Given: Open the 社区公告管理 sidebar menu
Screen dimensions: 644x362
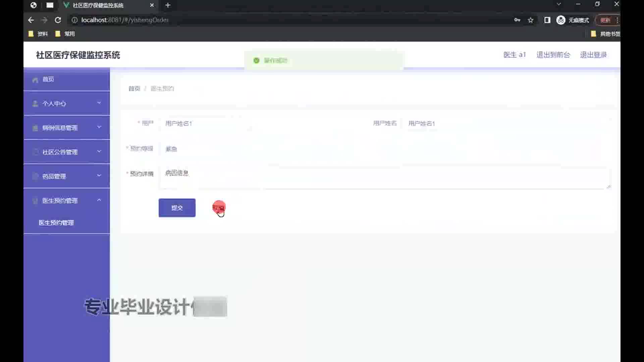Looking at the screenshot, I should tap(67, 152).
